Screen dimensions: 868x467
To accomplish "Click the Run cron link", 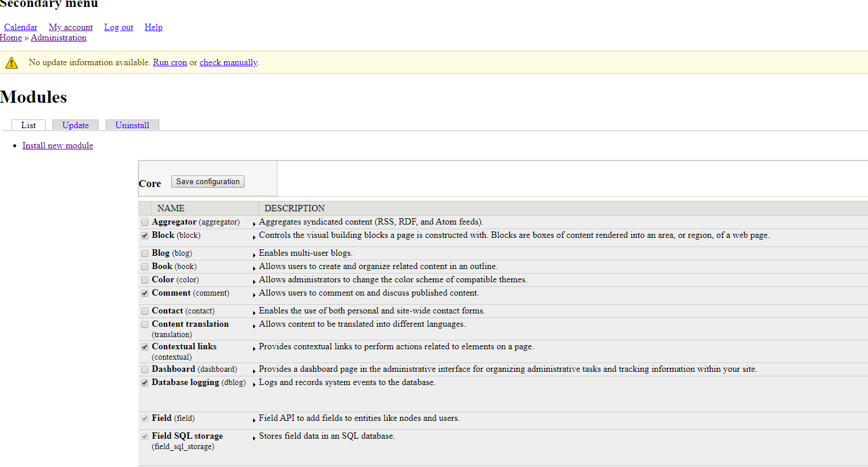I will [170, 62].
